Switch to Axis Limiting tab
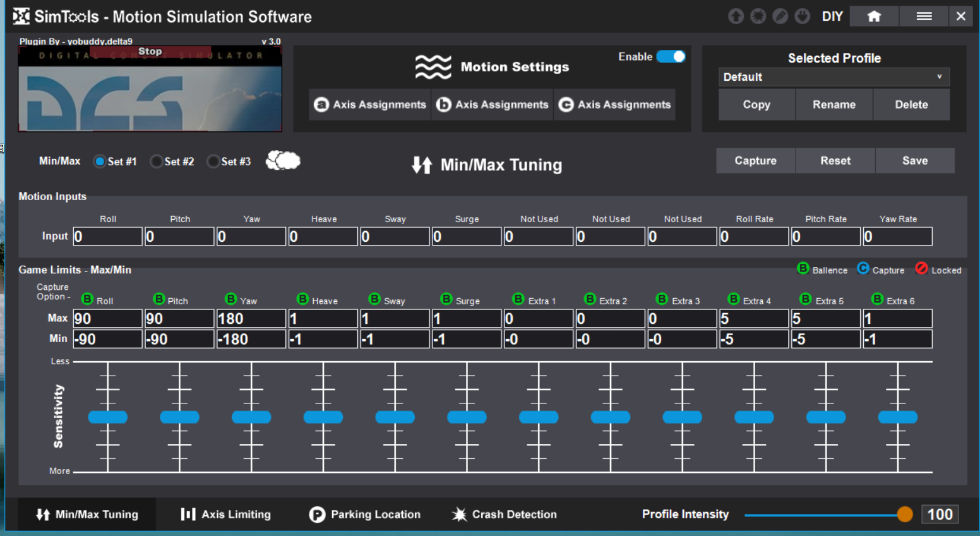The image size is (980, 536). [x=225, y=515]
